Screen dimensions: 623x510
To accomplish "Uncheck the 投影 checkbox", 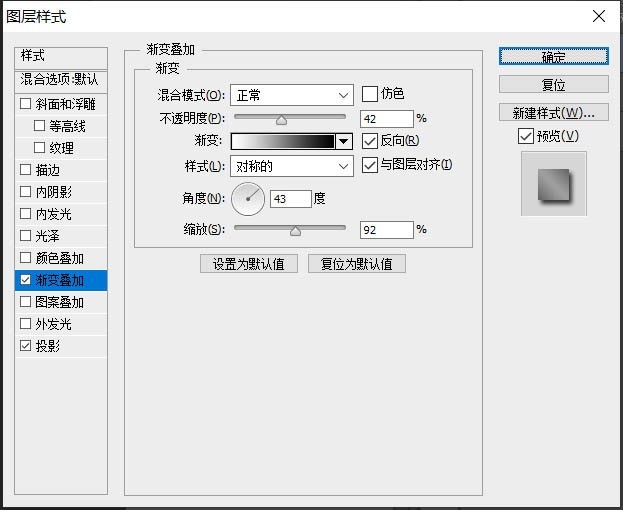I will point(25,346).
